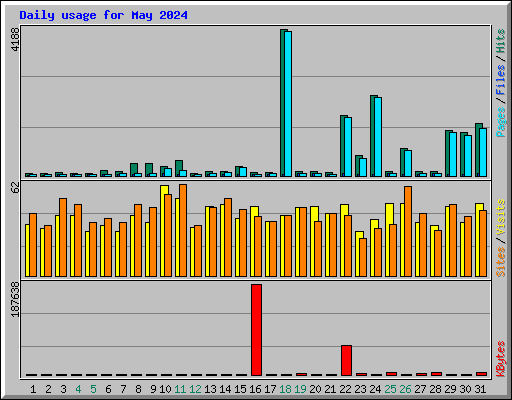512x400 pixels.
Task: Click the day 29 hits bar
Action: (447, 153)
